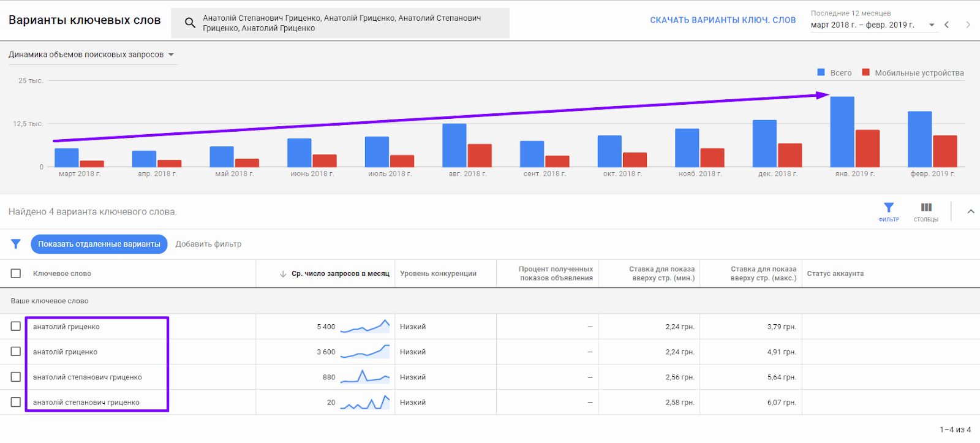
Task: Go to previous date period arrow
Action: [x=947, y=25]
